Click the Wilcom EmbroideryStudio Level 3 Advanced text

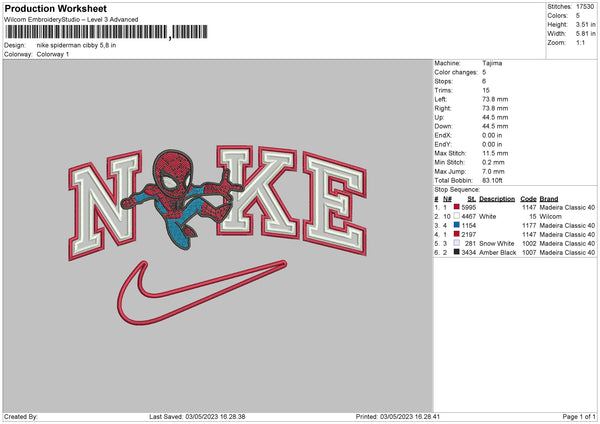coord(71,20)
